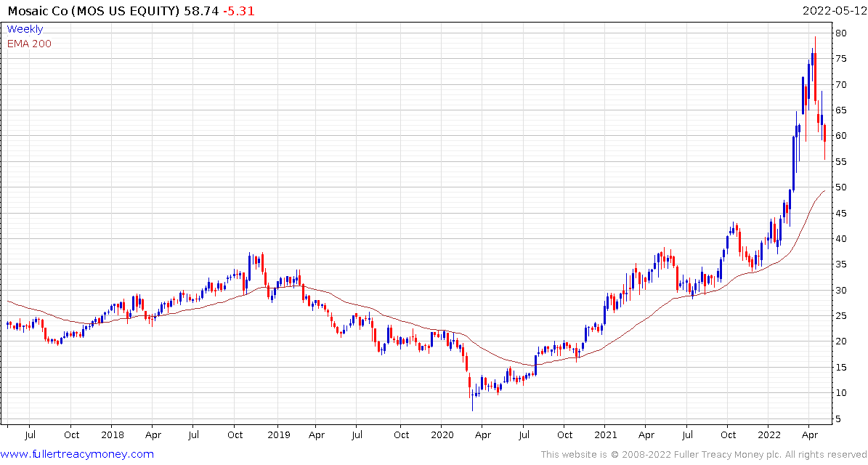This screenshot has height=465, width=868.
Task: Click the 60 price axis label
Action: click(841, 136)
